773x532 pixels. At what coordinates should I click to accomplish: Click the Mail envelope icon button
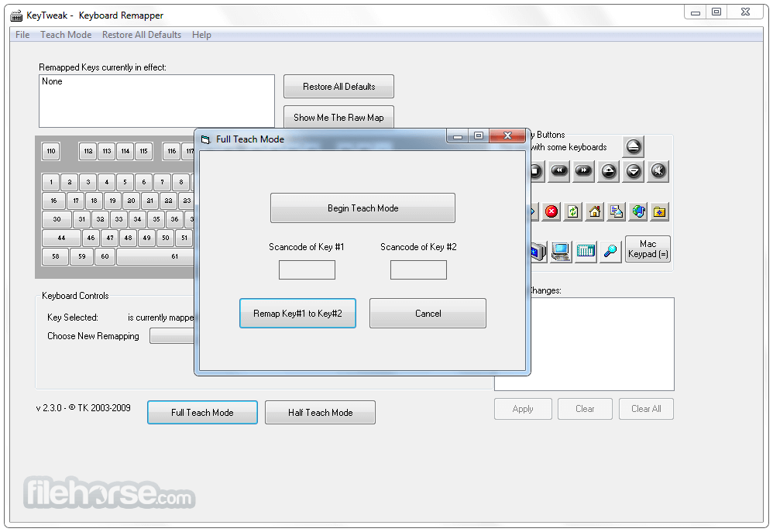point(617,212)
